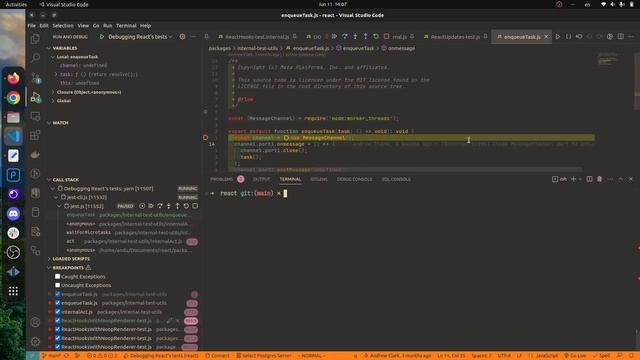
Task: Step over in the jest.js call stack row
Action: [160, 206]
